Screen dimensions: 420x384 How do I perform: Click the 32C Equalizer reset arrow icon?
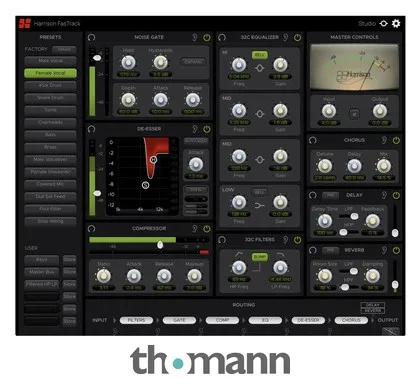click(x=222, y=37)
